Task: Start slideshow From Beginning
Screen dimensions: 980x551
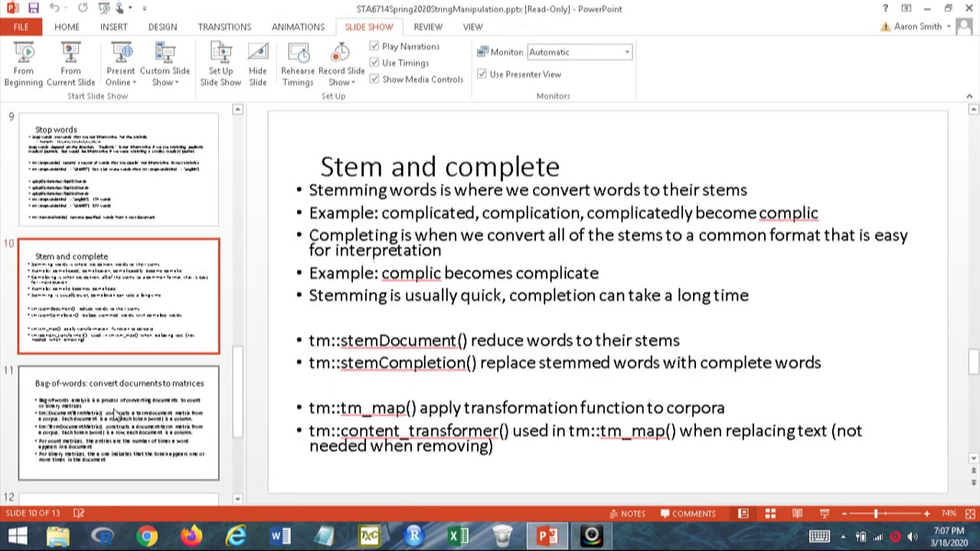Action: pos(23,64)
